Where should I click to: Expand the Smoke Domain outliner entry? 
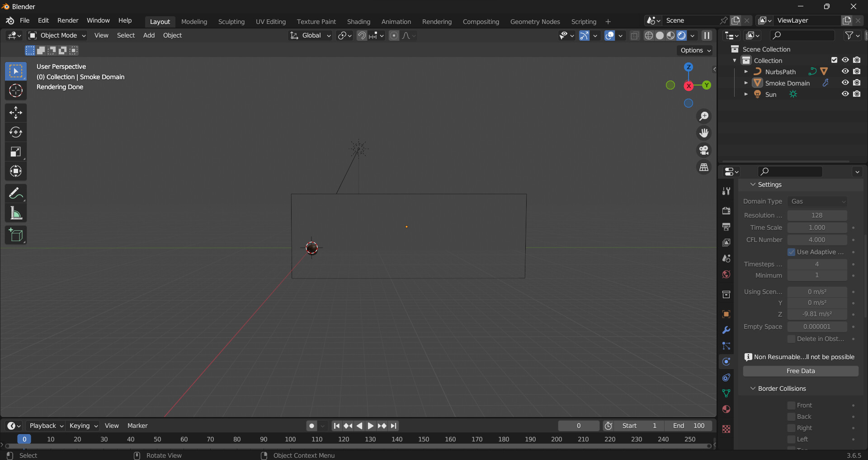click(746, 83)
